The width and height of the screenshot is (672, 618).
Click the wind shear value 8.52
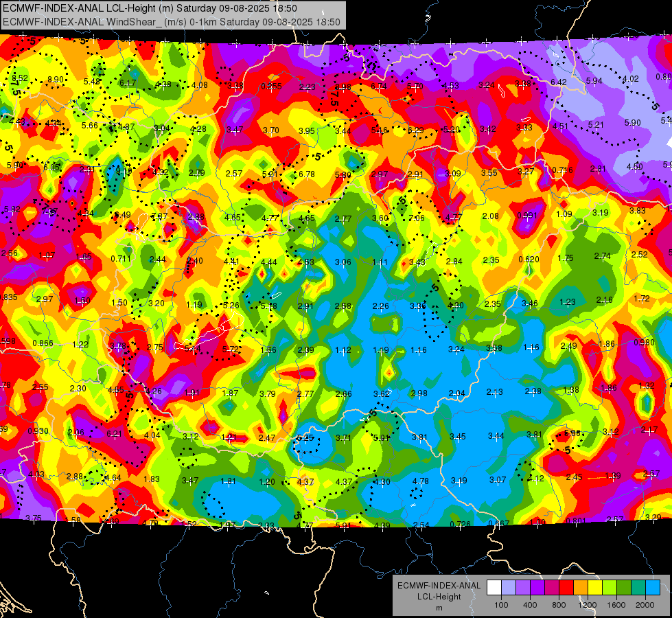[x=20, y=78]
